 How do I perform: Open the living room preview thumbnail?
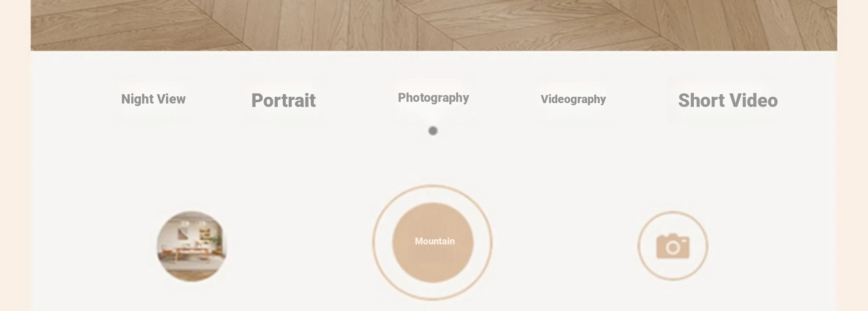[192, 246]
